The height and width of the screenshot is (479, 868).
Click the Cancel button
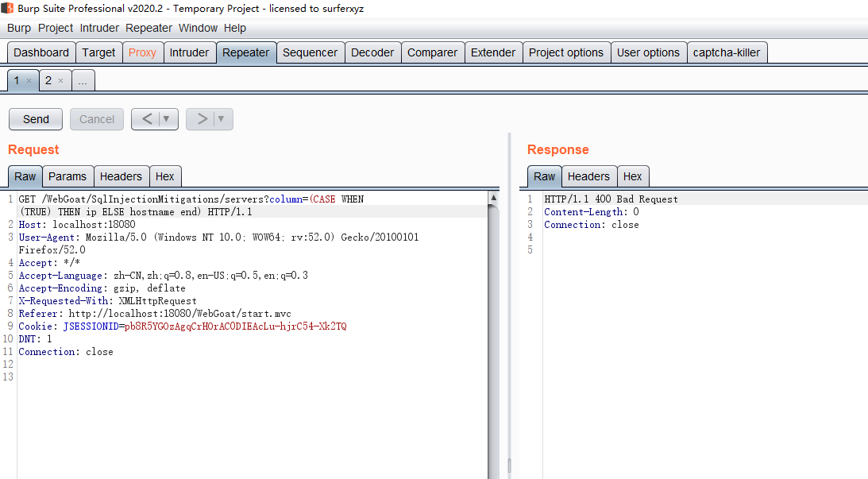(97, 119)
